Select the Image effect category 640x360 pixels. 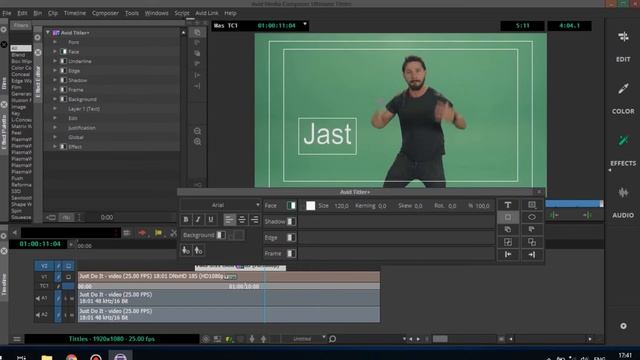coord(19,107)
